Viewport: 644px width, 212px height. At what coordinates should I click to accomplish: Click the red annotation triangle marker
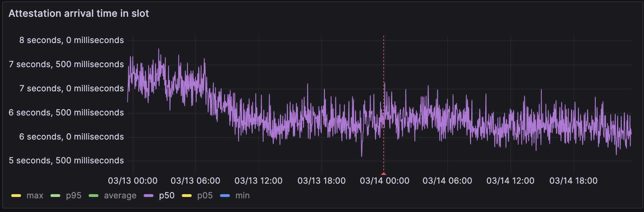(384, 174)
